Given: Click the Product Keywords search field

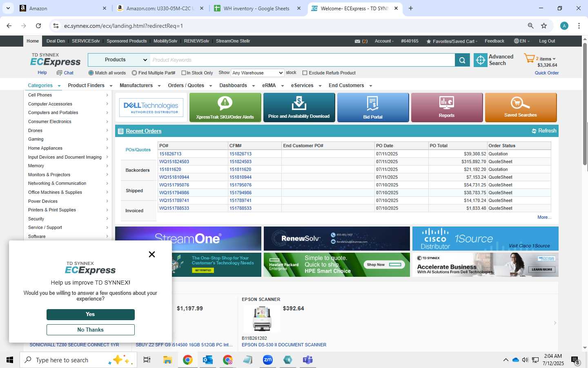Looking at the screenshot, I should pos(302,60).
